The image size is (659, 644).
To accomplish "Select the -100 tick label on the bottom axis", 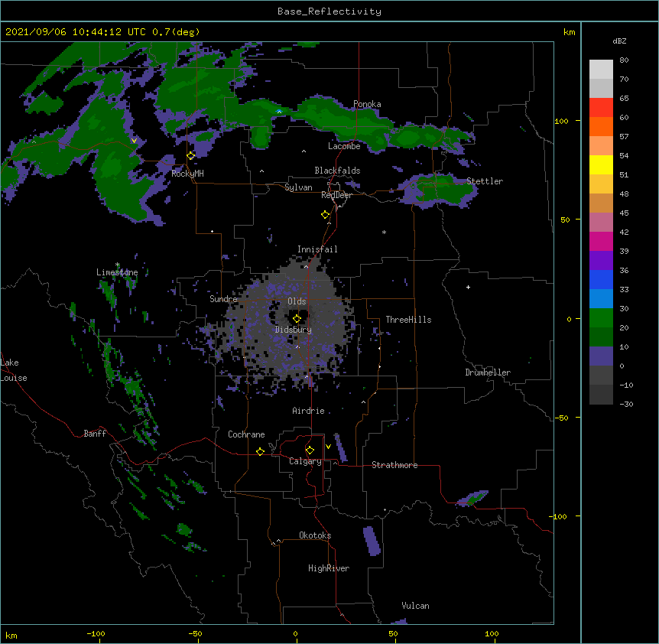I will pos(96,633).
